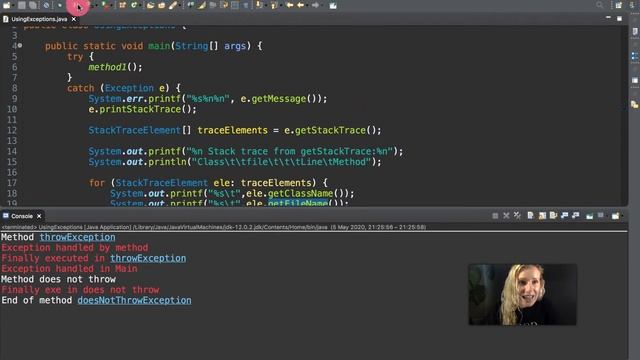Close the UsingExceptions.java tab
This screenshot has height=360, width=640.
[73, 19]
